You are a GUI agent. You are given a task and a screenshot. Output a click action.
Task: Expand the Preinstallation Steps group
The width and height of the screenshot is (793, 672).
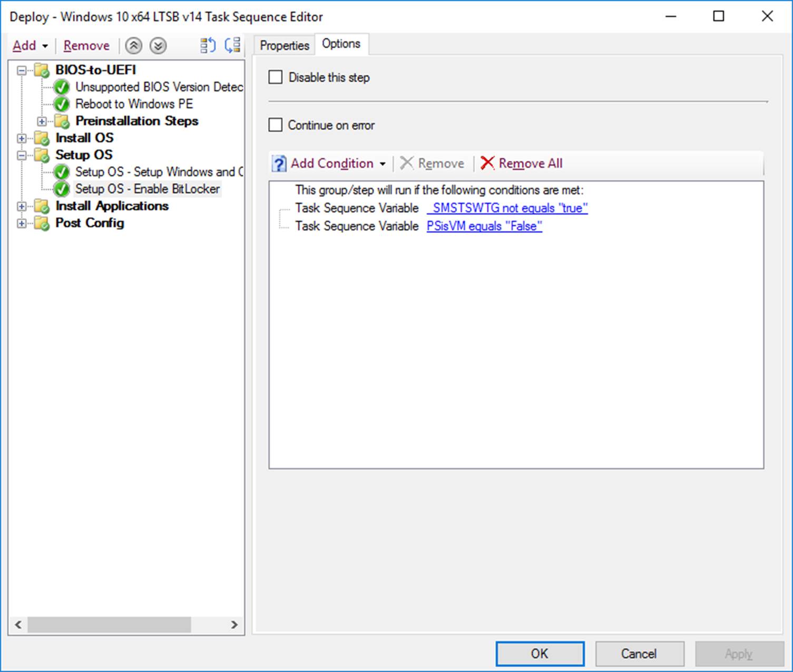pos(42,121)
